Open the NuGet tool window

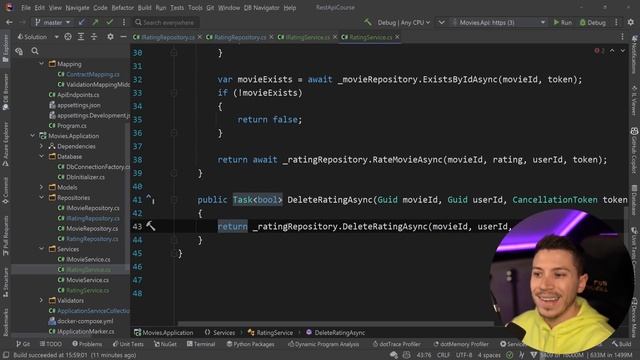click(x=165, y=344)
